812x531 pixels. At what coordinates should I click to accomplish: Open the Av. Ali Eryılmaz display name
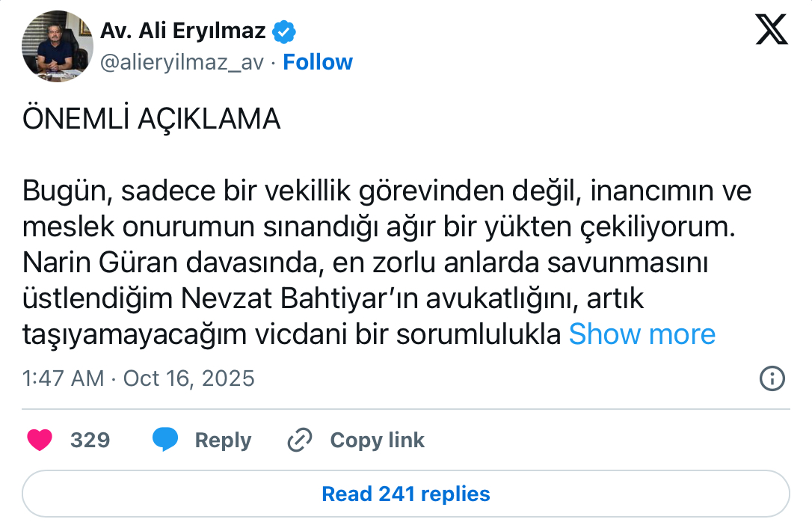point(183,31)
